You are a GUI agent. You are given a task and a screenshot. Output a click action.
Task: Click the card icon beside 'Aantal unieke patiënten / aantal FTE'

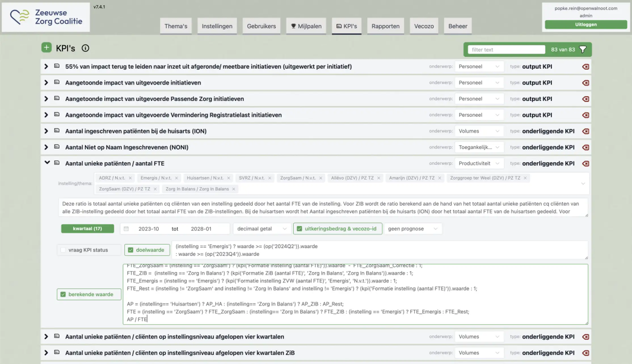pos(57,163)
